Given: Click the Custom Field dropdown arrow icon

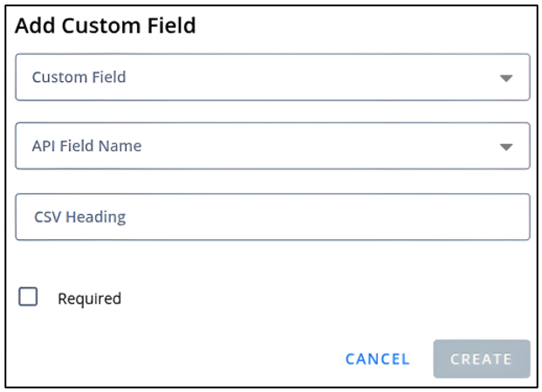Looking at the screenshot, I should (x=506, y=79).
